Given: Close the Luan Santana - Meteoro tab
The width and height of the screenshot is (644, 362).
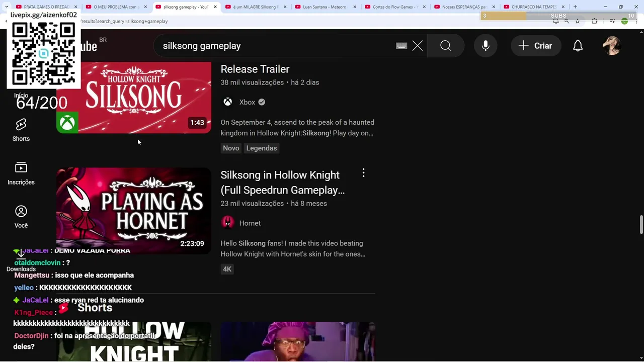Looking at the screenshot, I should [355, 7].
